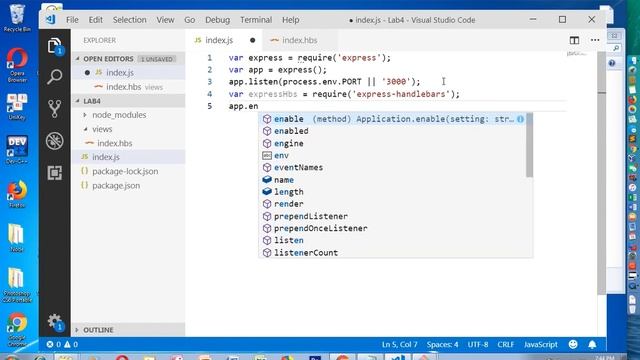Open the Dev-C++ desktop shortcut
640x360 pixels.
17,150
